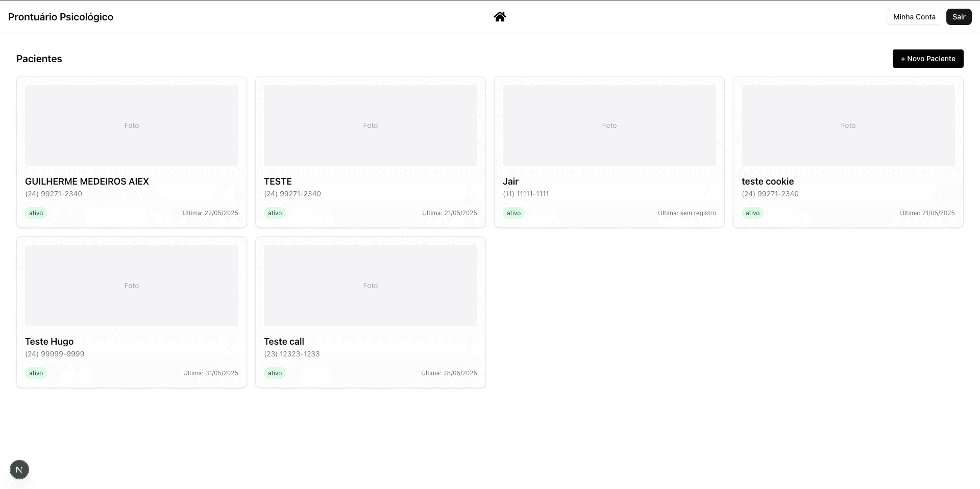This screenshot has width=980, height=489.
Task: Click Teste Hugo phone number (24) 99999-9999
Action: click(x=55, y=354)
